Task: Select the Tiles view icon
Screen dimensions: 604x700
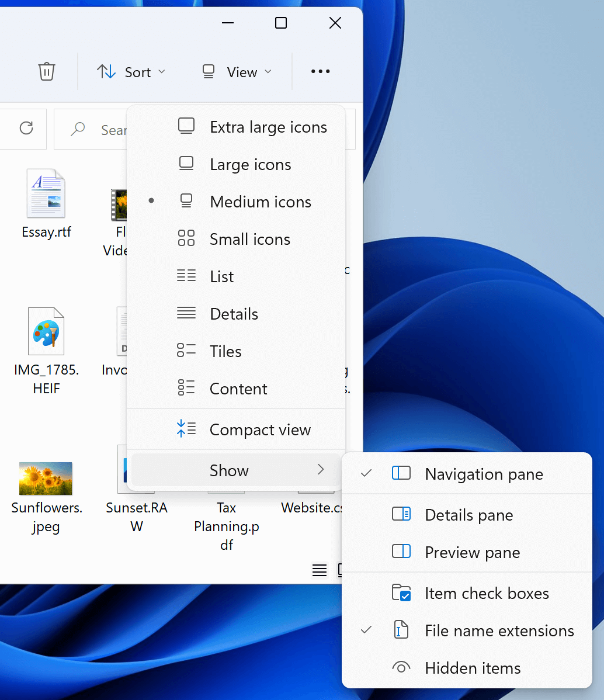Action: pyautogui.click(x=186, y=350)
